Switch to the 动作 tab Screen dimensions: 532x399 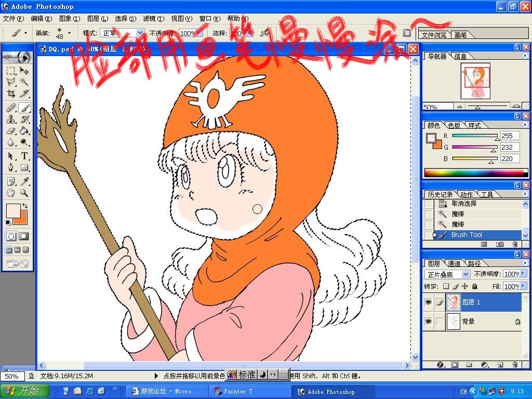click(x=467, y=194)
